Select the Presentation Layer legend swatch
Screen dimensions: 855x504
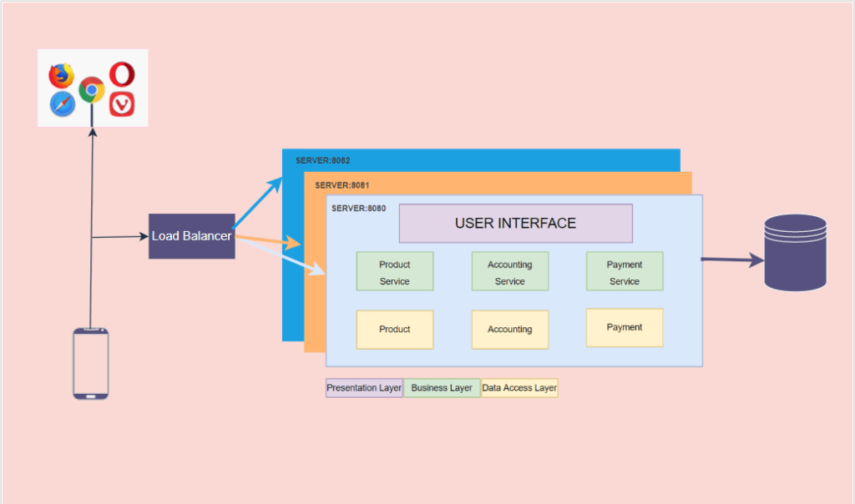(364, 388)
